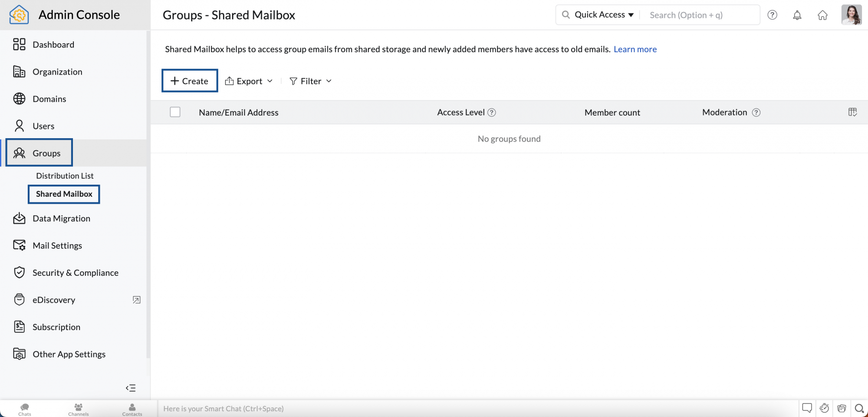868x417 pixels.
Task: Open notifications bell icon
Action: click(x=797, y=15)
